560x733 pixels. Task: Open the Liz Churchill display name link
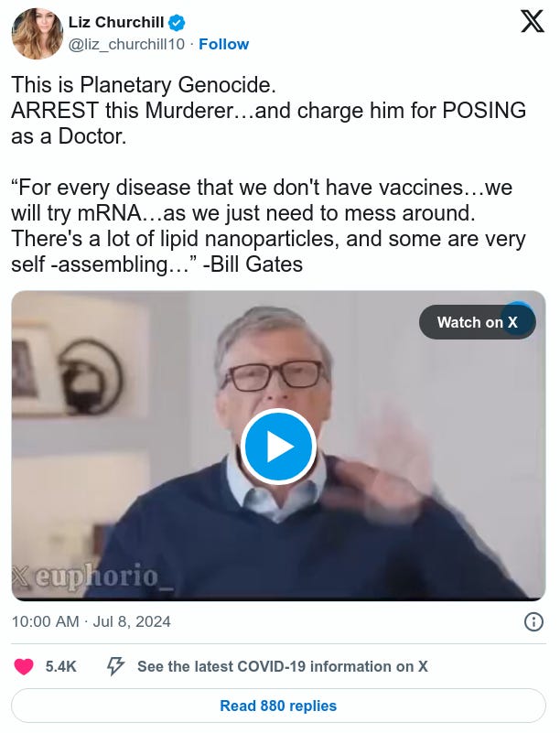116,22
